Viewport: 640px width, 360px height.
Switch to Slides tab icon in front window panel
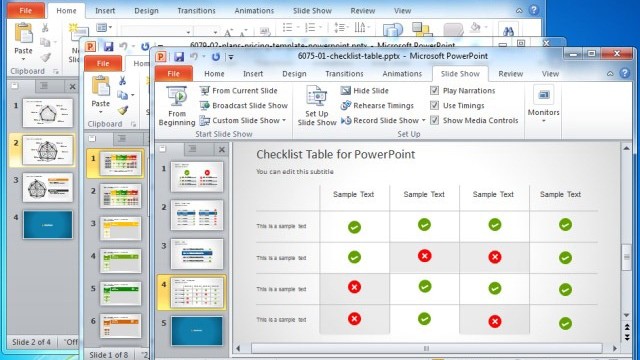tap(162, 149)
